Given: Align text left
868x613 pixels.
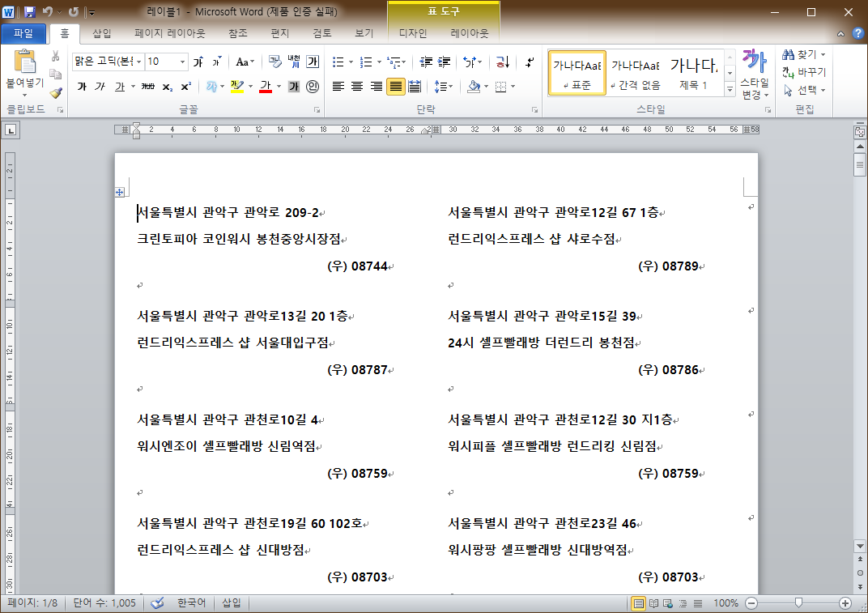Looking at the screenshot, I should point(338,87).
